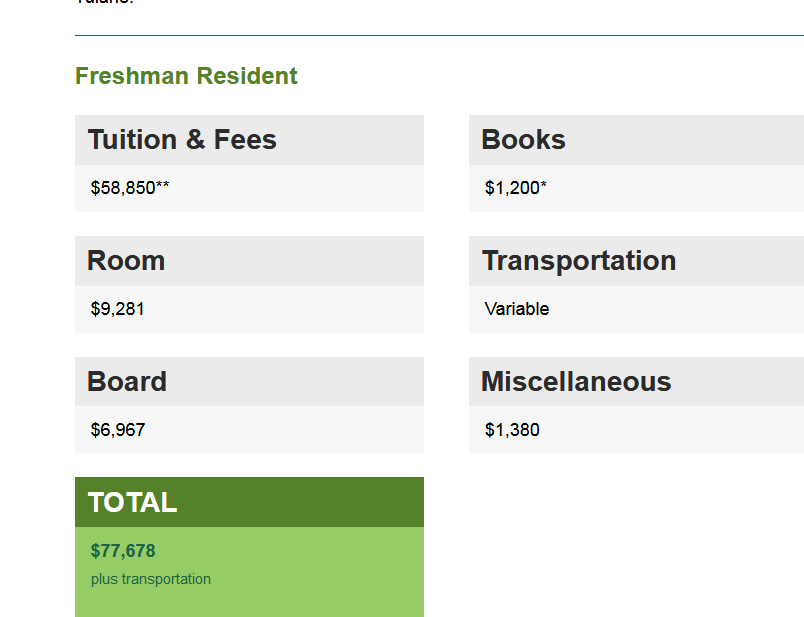Select the Tuition & Fees header
Image resolution: width=804 pixels, height=617 pixels.
(182, 140)
